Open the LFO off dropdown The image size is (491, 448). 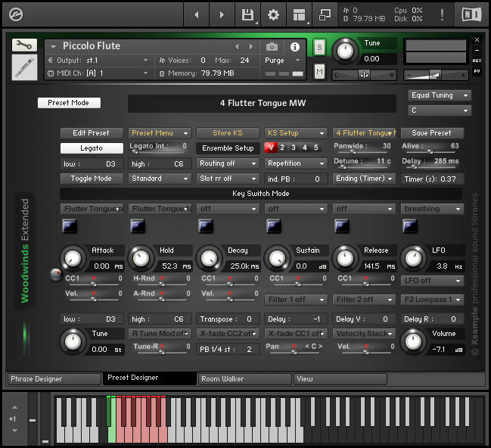pos(432,281)
